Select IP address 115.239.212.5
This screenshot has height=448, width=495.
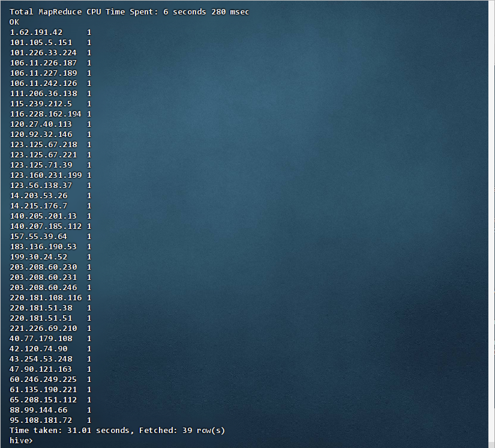click(41, 104)
